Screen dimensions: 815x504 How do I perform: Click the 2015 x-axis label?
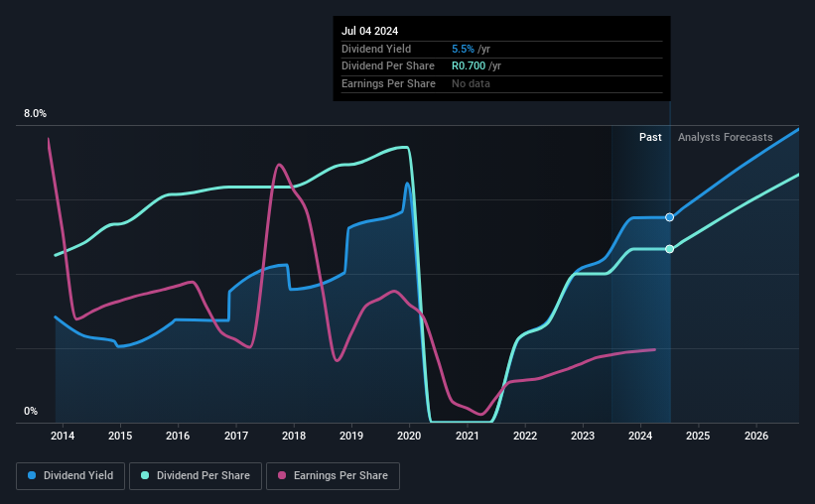coord(120,436)
